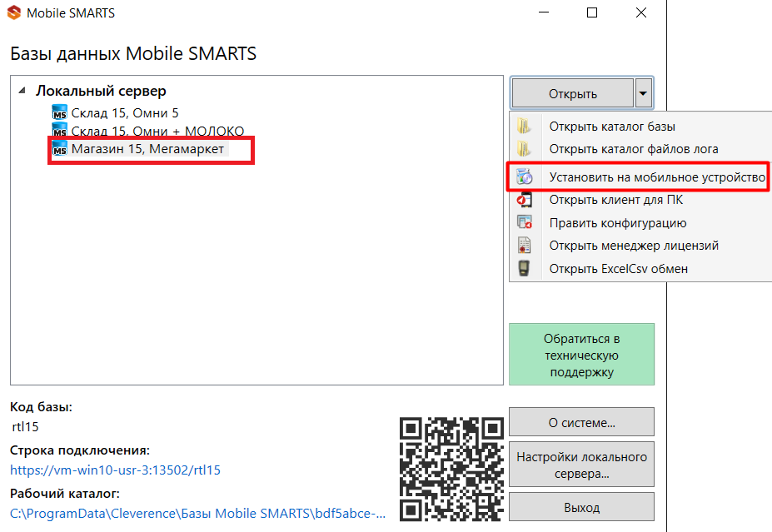This screenshot has width=772, height=532.
Task: Select Склад 15, Омни + МОЛОКО database
Action: pyautogui.click(x=157, y=131)
